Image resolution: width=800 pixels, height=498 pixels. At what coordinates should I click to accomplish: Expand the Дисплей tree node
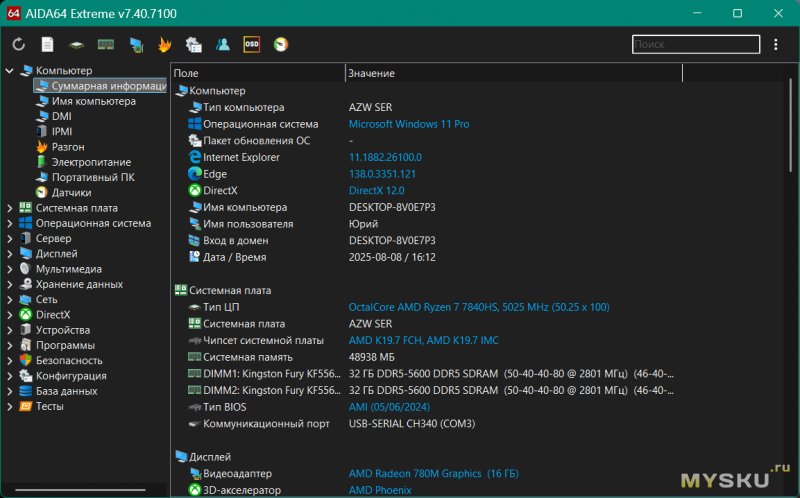[9, 254]
